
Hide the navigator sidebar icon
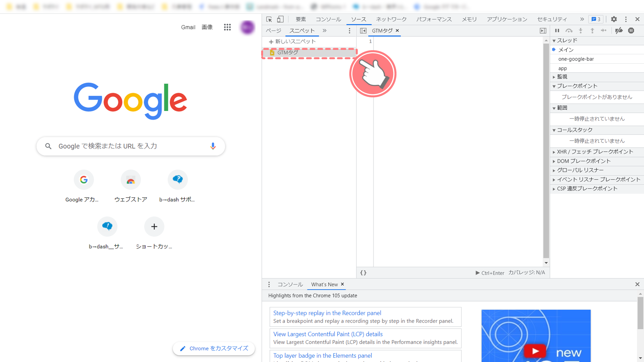[363, 31]
